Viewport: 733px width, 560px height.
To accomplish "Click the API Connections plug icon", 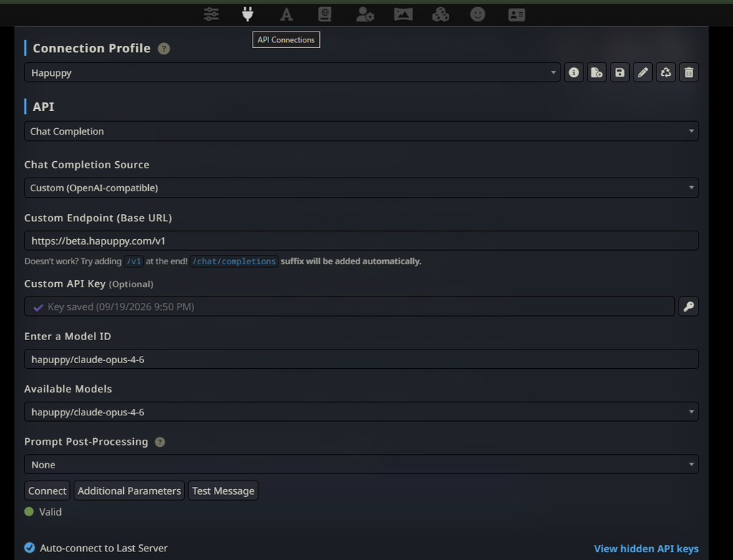I will click(x=248, y=14).
